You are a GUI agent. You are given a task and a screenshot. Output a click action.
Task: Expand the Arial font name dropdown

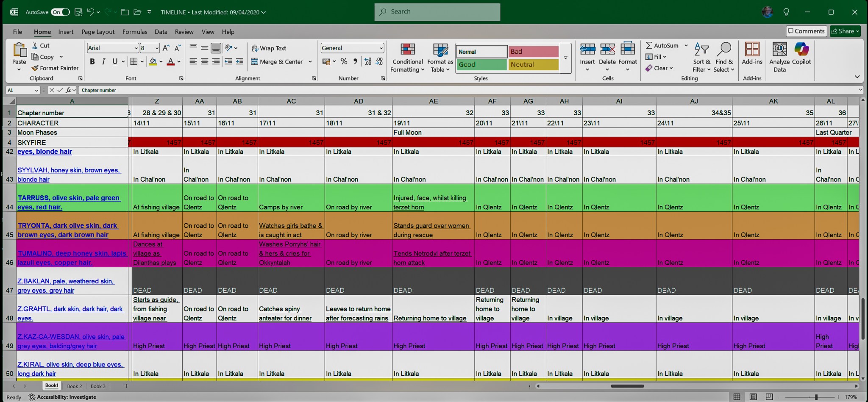(x=136, y=48)
